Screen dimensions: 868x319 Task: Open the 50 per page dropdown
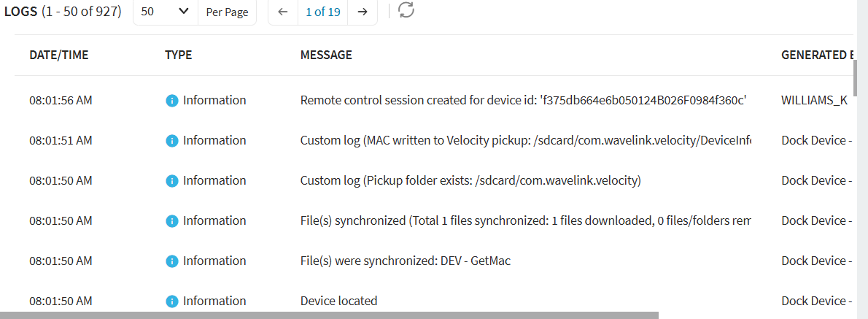(165, 12)
